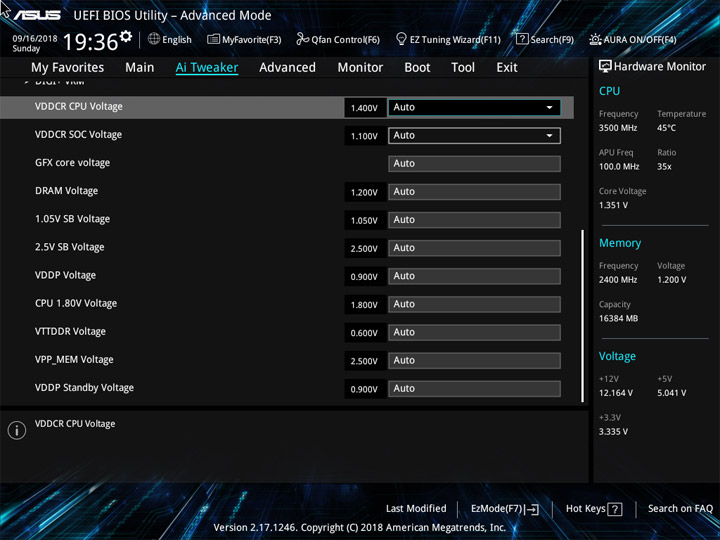
Task: Open the Monitor tab
Action: click(x=360, y=68)
